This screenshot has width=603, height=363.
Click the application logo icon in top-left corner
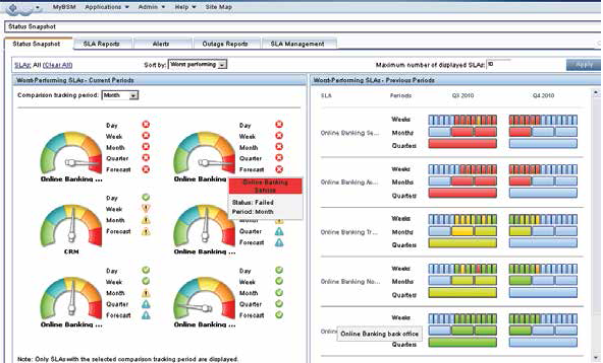coord(12,8)
